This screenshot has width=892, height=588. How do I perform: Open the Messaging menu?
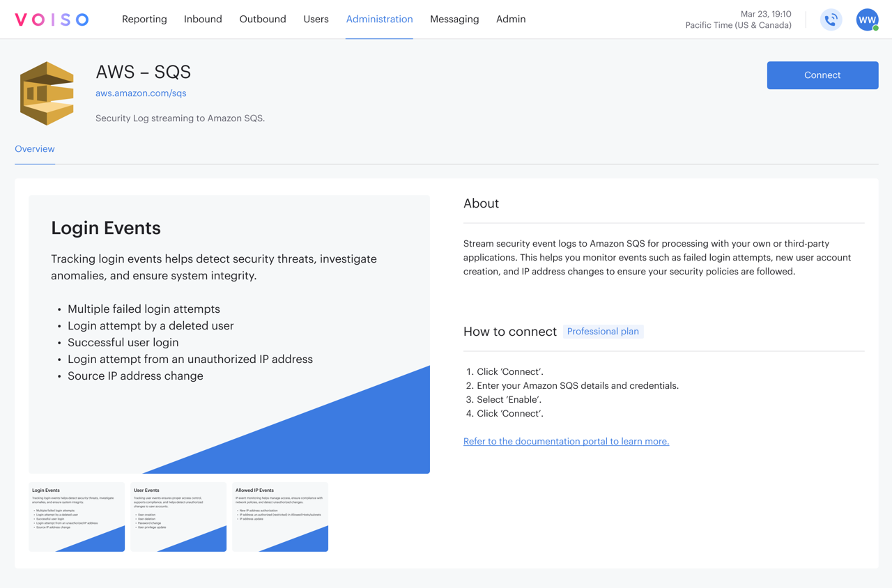pyautogui.click(x=454, y=20)
